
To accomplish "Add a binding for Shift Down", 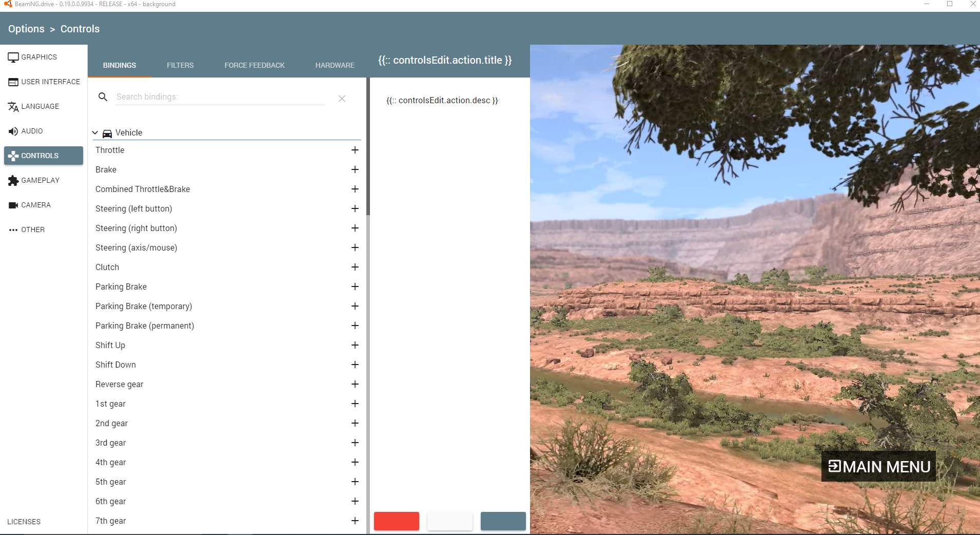I will [355, 365].
